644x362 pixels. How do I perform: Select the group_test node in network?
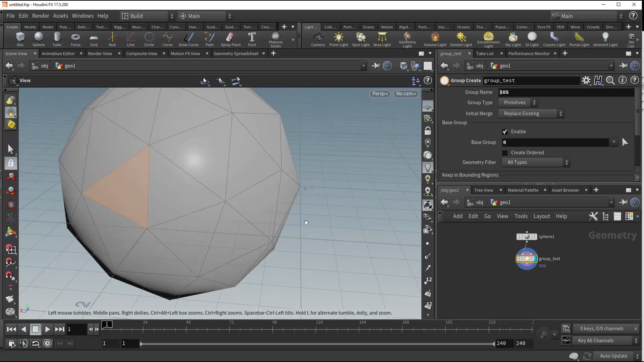click(527, 259)
